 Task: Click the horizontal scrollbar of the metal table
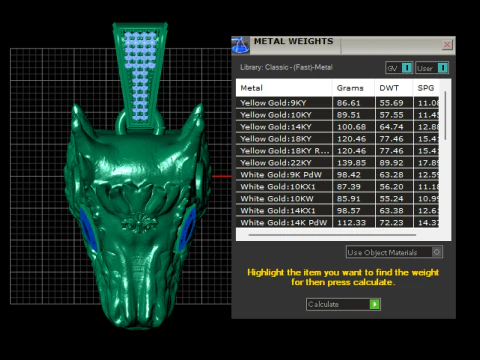click(332, 235)
